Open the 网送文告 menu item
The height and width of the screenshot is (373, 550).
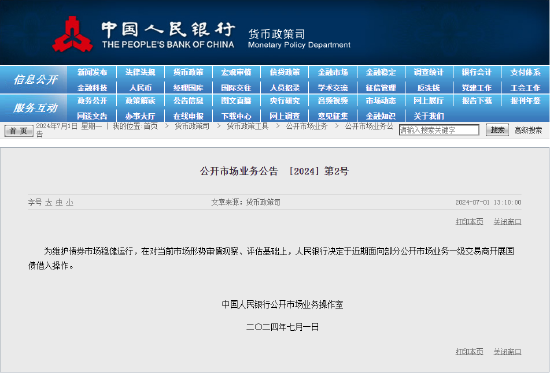pos(92,116)
